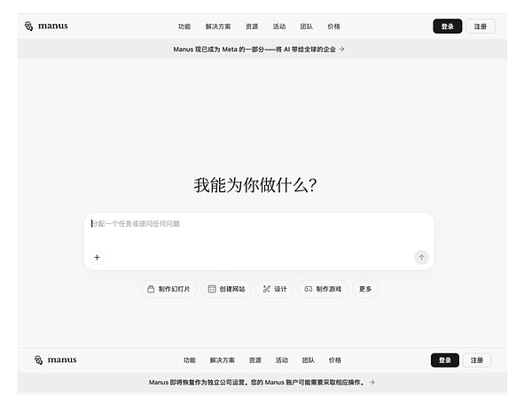The image size is (532, 395).
Task: Open the 独立公司运营 announcement banner
Action: tap(262, 382)
